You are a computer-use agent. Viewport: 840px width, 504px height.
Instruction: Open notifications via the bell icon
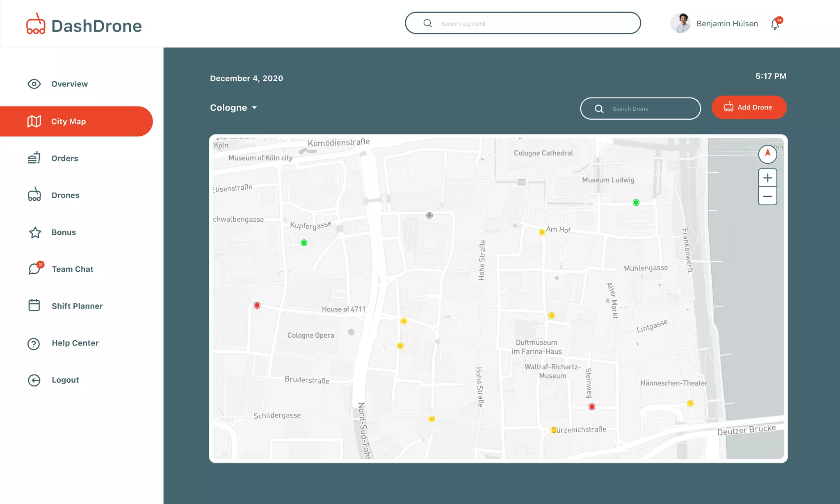pyautogui.click(x=776, y=24)
